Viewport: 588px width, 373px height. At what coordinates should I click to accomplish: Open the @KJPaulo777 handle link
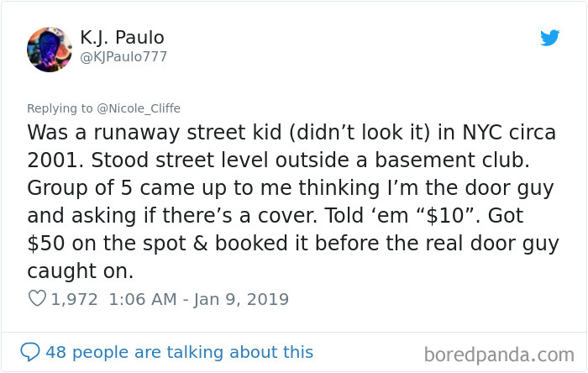pos(123,57)
